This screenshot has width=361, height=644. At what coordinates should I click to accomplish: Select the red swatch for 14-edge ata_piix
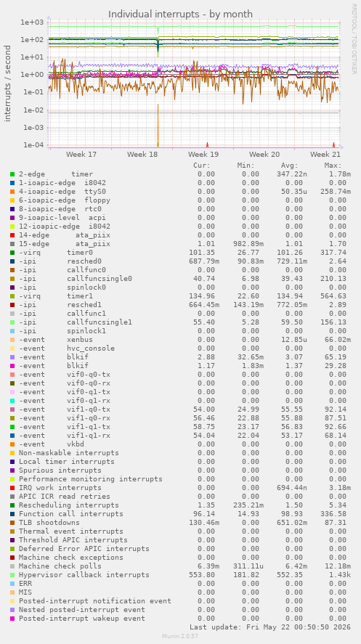pos(12,235)
